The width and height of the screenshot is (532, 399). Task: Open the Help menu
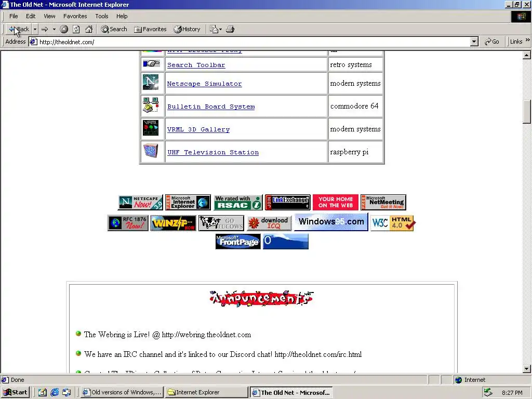pos(122,16)
